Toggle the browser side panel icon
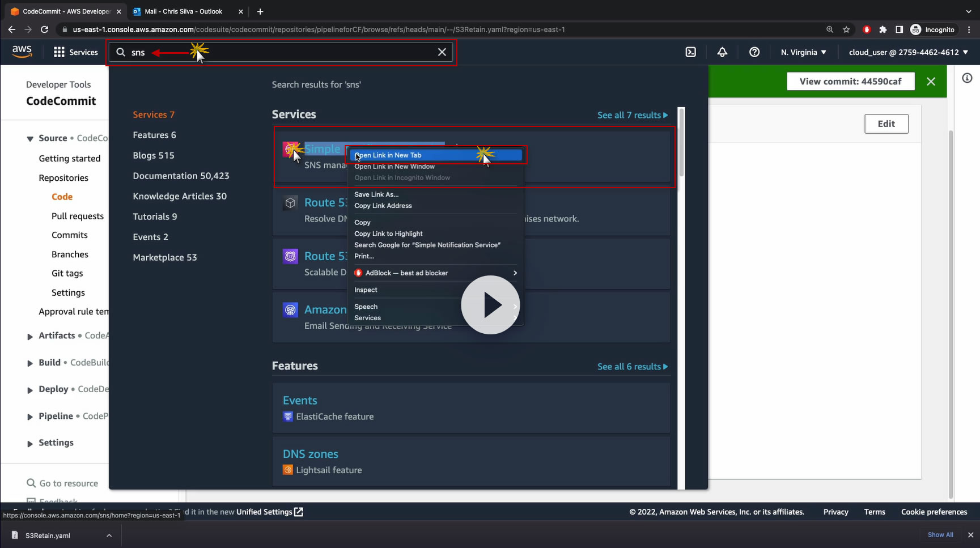980x548 pixels. pos(899,29)
